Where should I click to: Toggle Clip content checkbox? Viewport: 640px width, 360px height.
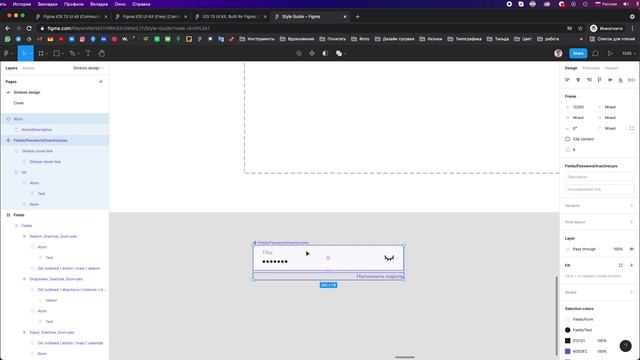(567, 139)
